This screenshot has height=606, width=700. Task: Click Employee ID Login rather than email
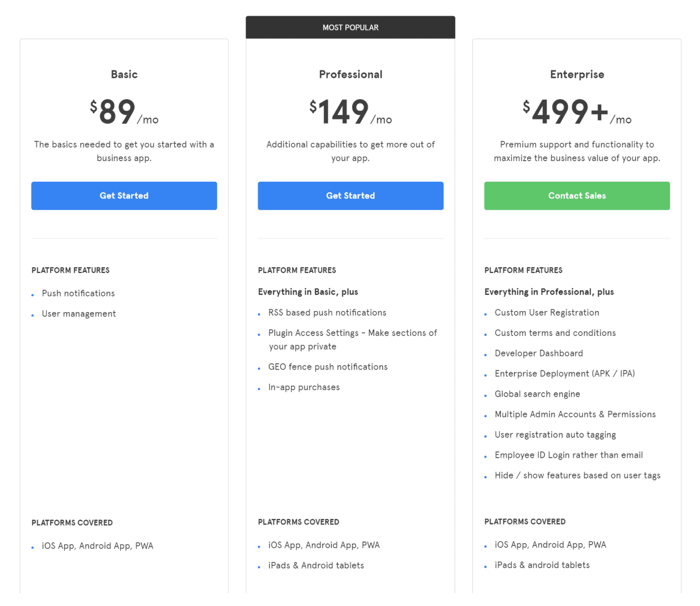[x=568, y=455]
